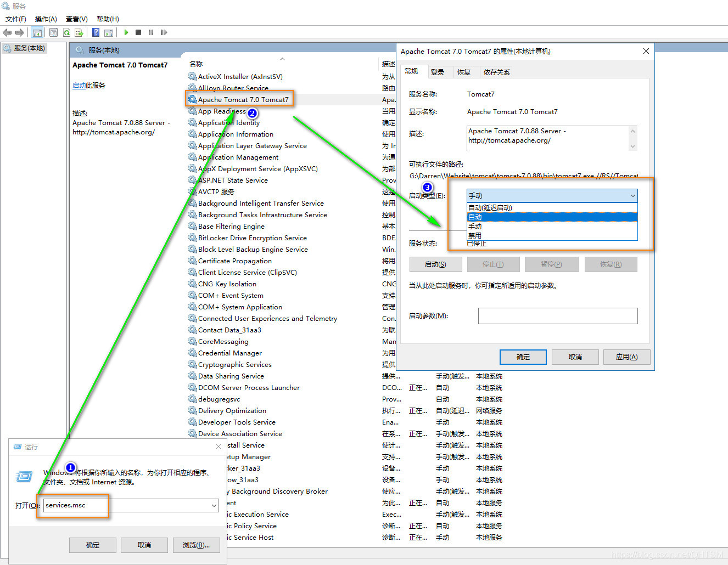The width and height of the screenshot is (728, 565).
Task: Choose 自动 from startup type list
Action: [x=552, y=217]
